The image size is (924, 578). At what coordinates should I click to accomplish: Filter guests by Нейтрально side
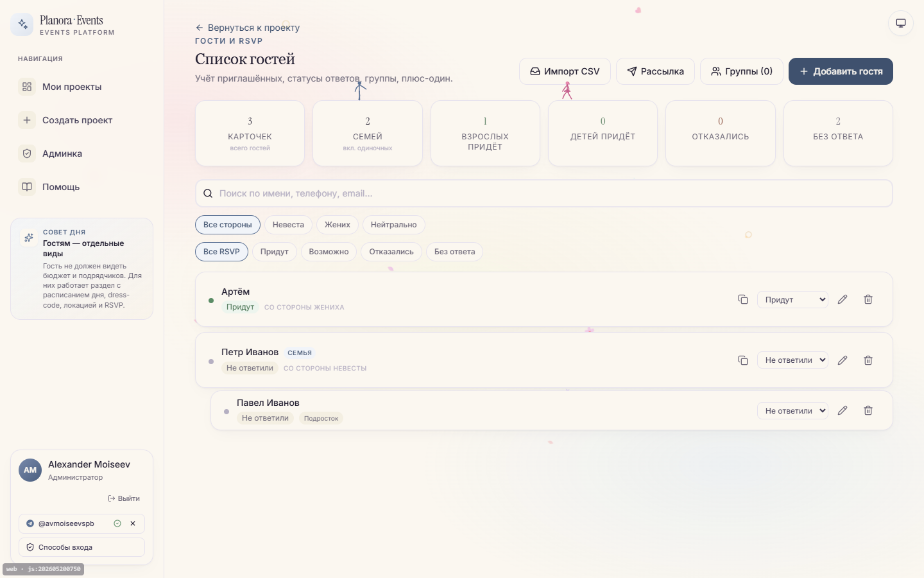click(x=394, y=225)
